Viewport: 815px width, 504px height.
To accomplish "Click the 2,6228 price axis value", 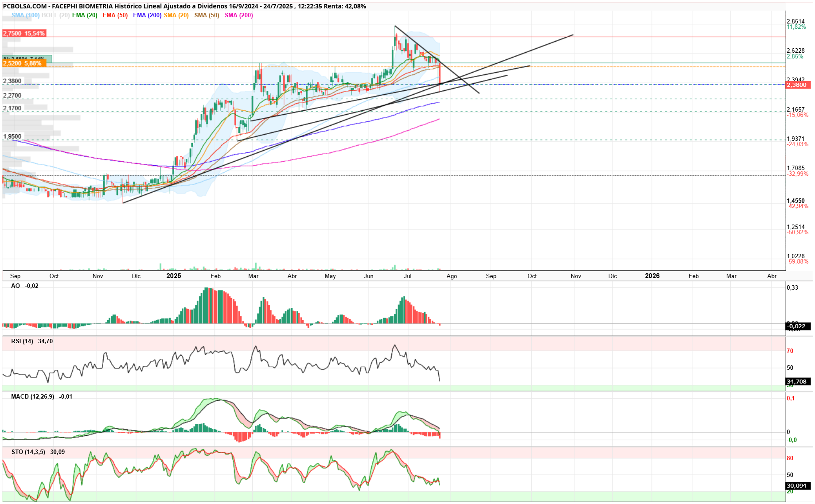I will 796,51.
